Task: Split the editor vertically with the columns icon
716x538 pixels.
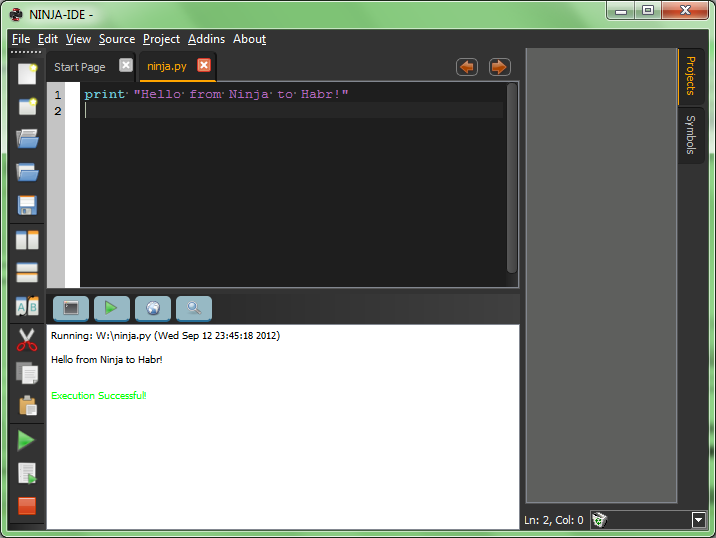Action: 27,240
